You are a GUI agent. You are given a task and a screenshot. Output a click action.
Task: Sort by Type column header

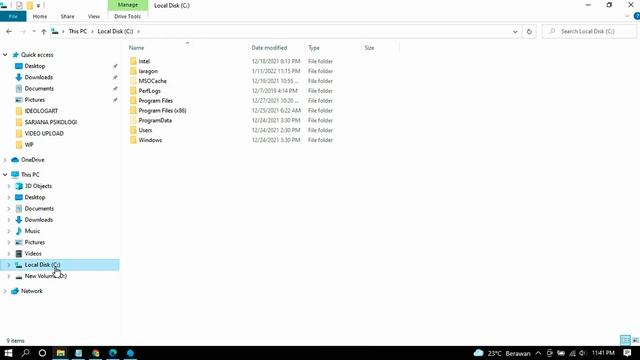pyautogui.click(x=333, y=48)
